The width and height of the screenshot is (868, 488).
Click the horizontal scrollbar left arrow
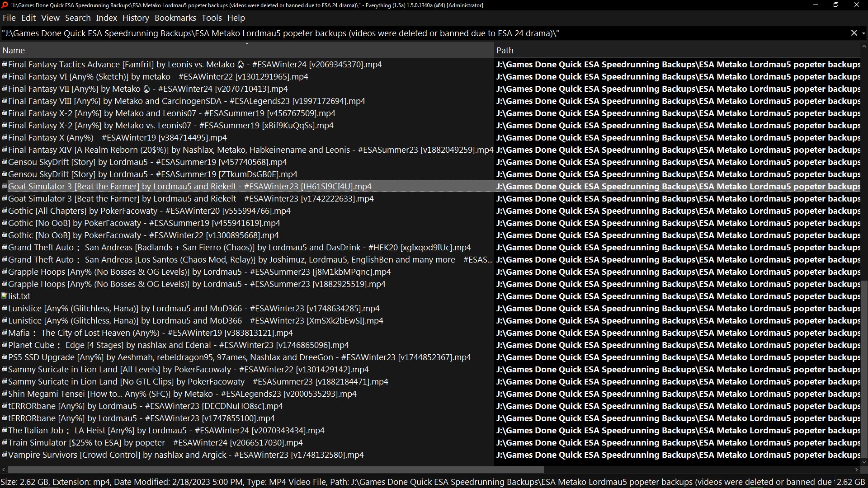point(4,469)
